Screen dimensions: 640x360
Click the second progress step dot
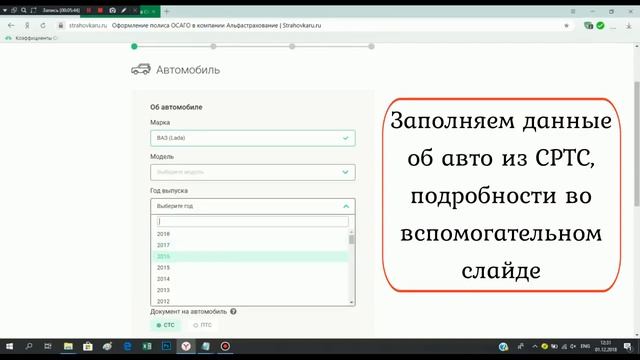point(213,47)
